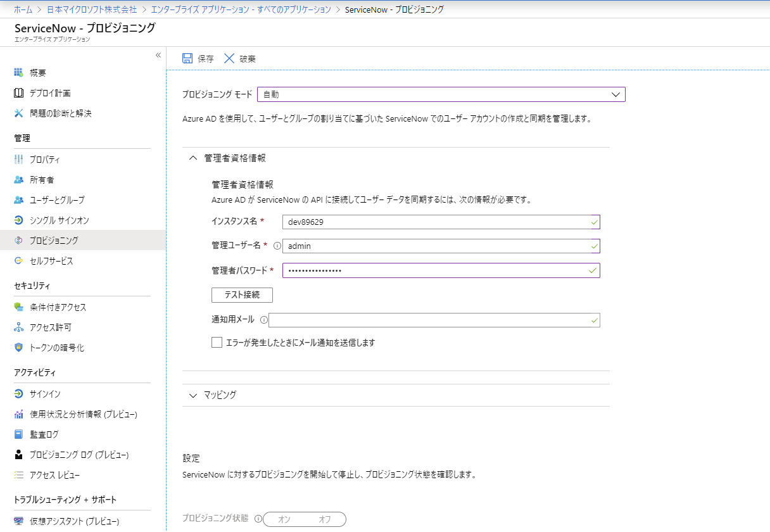Click the 仮想アシスタント icon
770x532 pixels.
click(18, 521)
